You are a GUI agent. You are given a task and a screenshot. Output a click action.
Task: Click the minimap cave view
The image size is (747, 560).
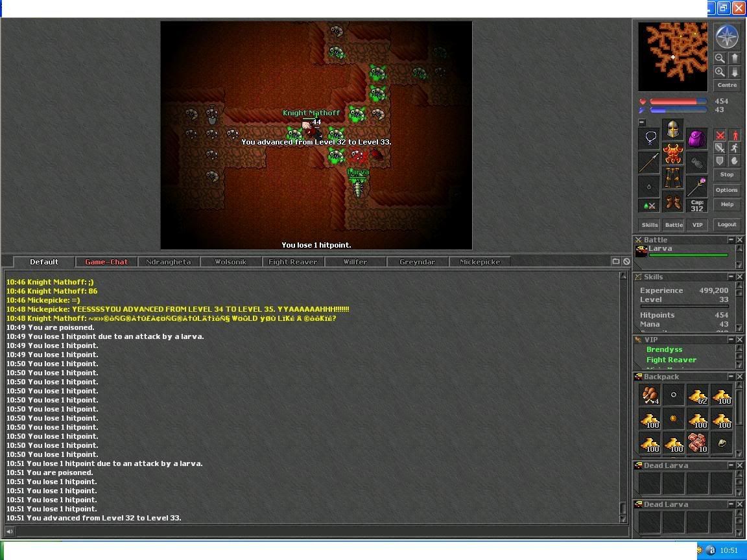coord(672,56)
